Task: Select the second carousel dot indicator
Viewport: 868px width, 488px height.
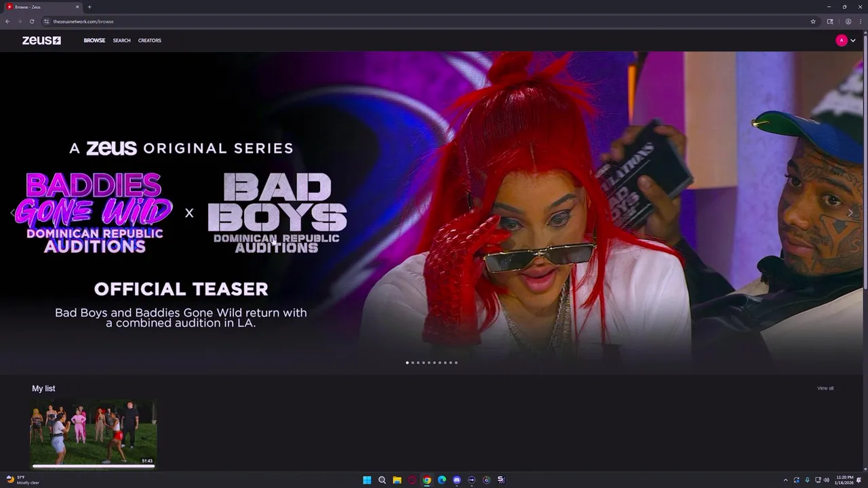Action: coord(412,363)
